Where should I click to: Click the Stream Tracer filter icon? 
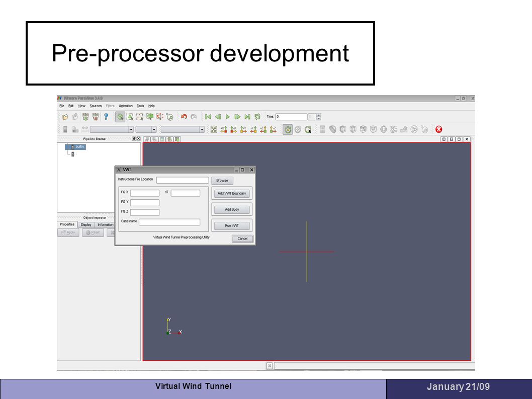[x=394, y=129]
